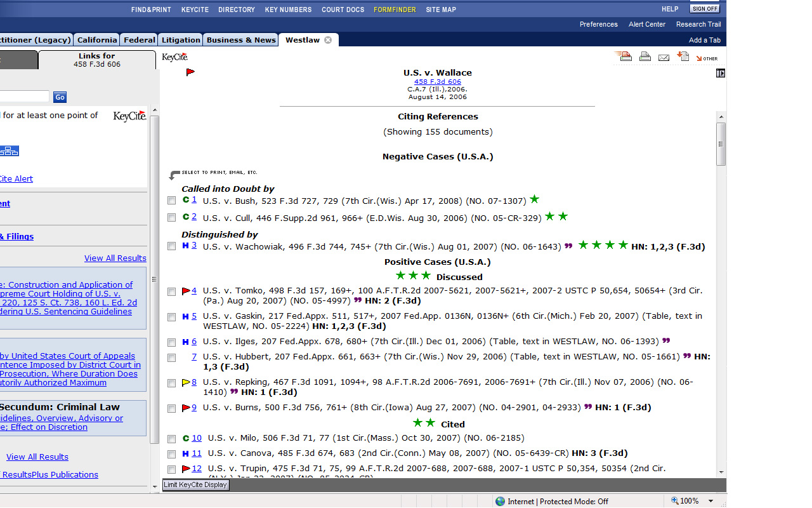Check the box for U.S. v. Wachowiak
This screenshot has width=812, height=508.
171,246
